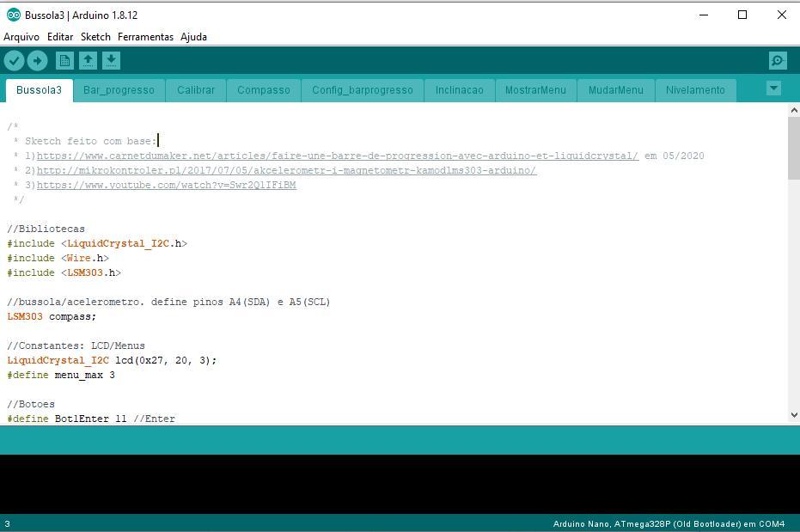Switch to the Compasso tab
The image size is (800, 532).
click(264, 90)
